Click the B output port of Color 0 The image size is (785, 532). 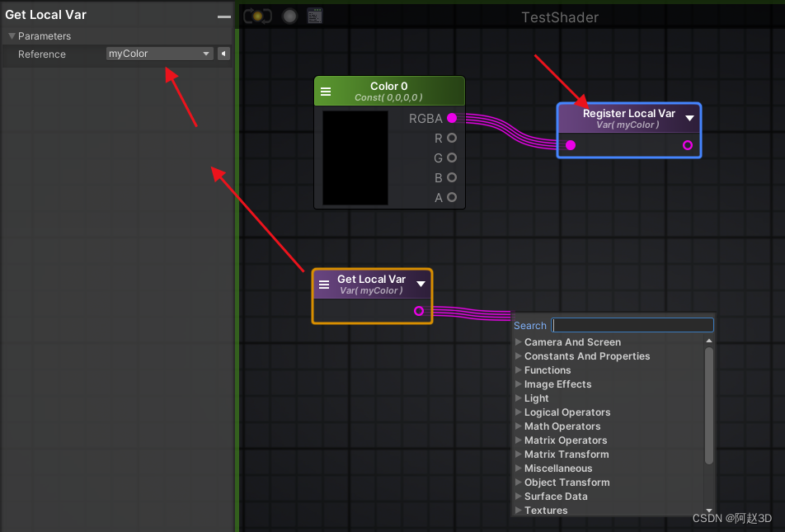click(x=452, y=177)
